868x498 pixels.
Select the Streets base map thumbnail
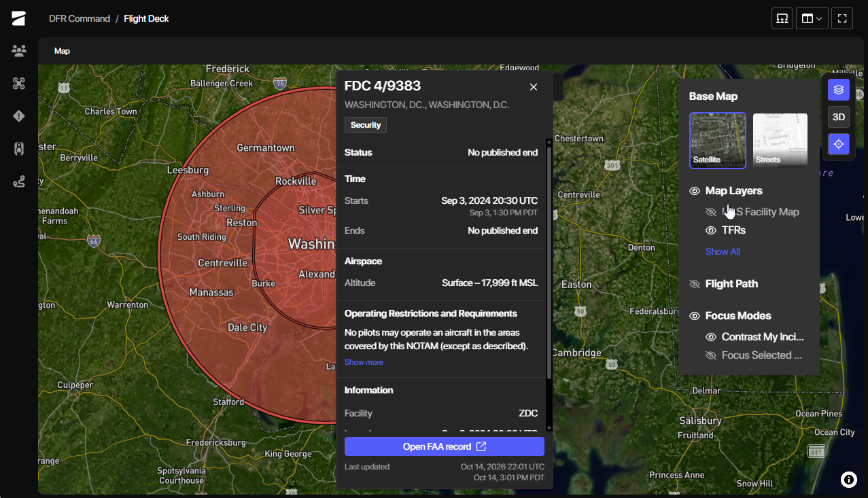780,141
